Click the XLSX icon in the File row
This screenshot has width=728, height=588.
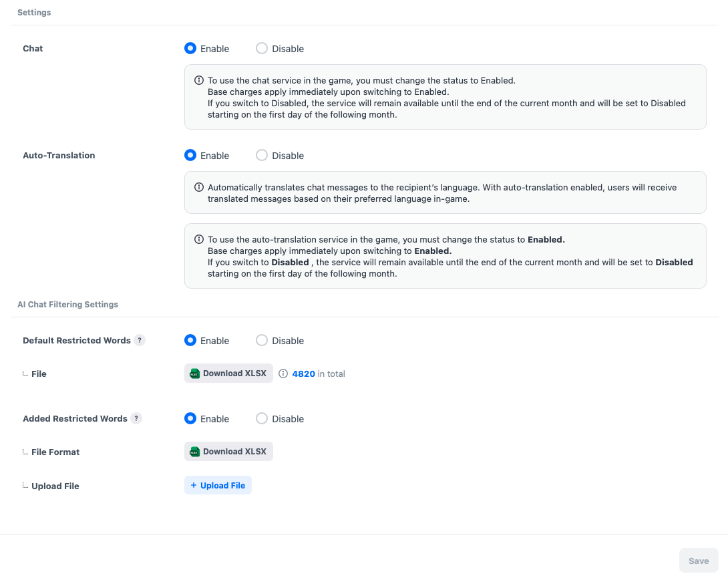point(194,374)
